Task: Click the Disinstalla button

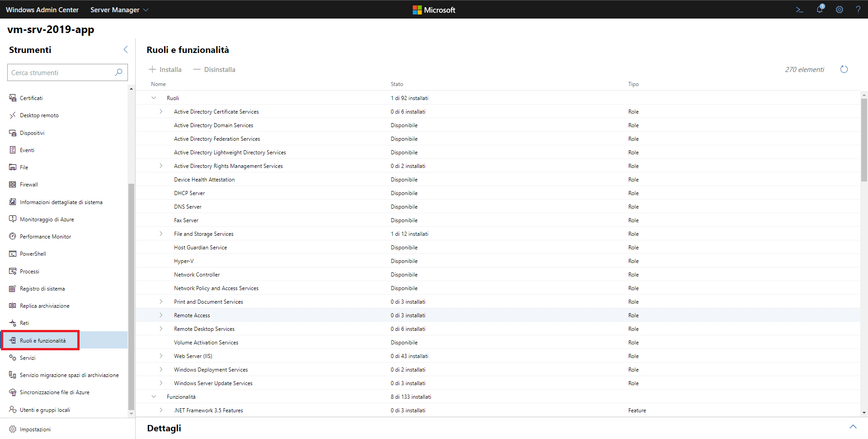Action: click(x=214, y=69)
